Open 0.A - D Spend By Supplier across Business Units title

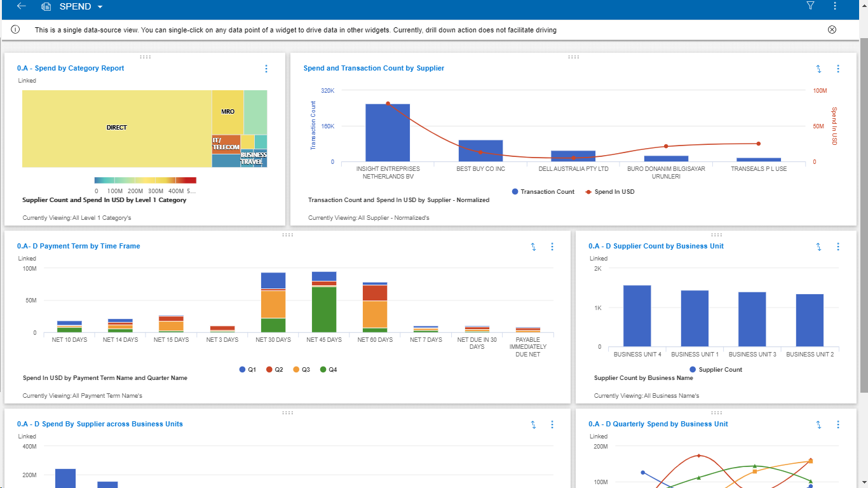100,424
